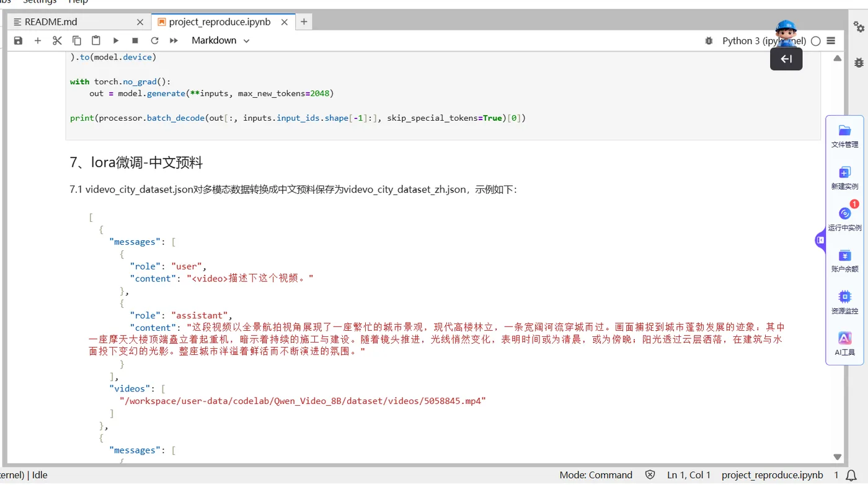Viewport: 868px width, 485px height.
Task: Close the project_reproduce.ipynb tab
Action: [x=285, y=22]
